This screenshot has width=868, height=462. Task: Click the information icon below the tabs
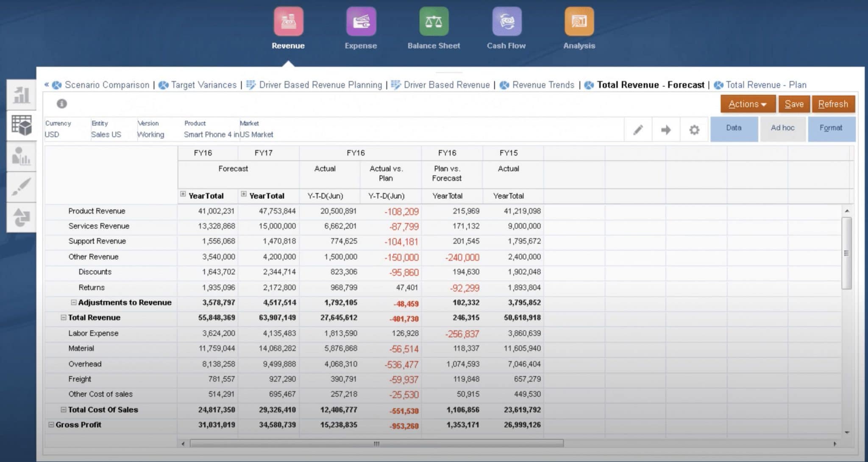click(61, 103)
